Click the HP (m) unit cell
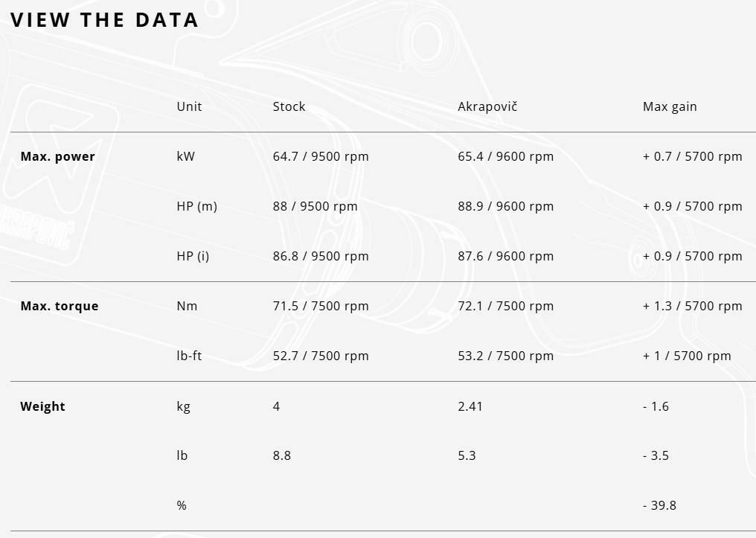 (196, 206)
